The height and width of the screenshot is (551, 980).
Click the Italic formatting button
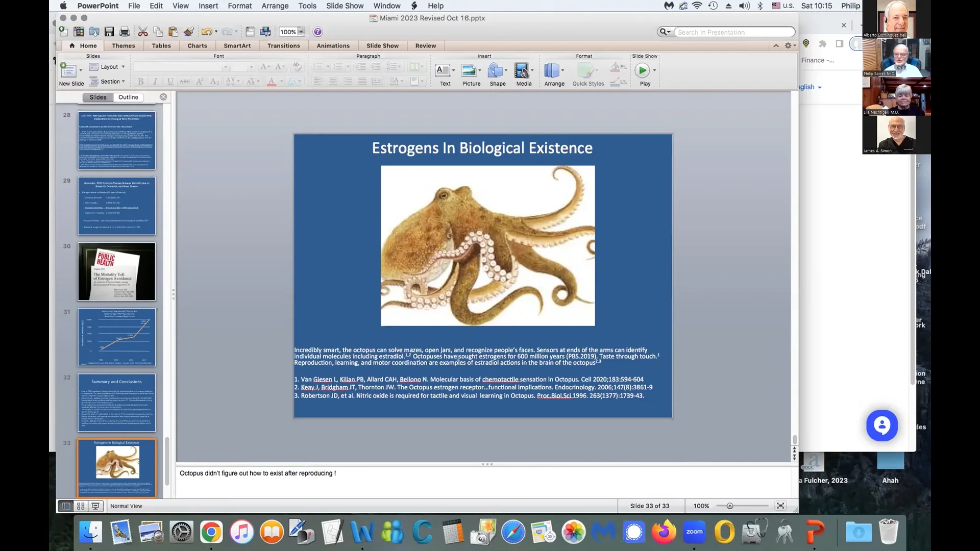pos(155,81)
